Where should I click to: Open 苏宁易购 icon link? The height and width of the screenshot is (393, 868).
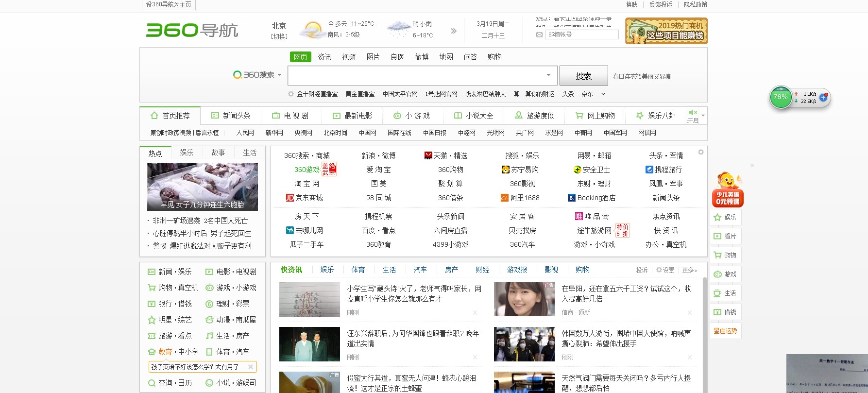pos(506,170)
